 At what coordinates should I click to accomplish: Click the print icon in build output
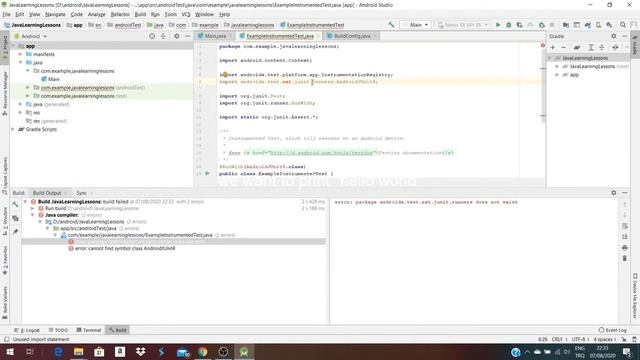[x=624, y=248]
